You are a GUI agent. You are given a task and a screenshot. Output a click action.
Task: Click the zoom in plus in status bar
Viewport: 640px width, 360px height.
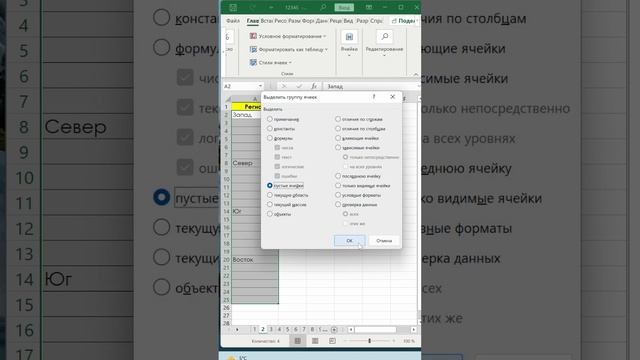coord(393,341)
